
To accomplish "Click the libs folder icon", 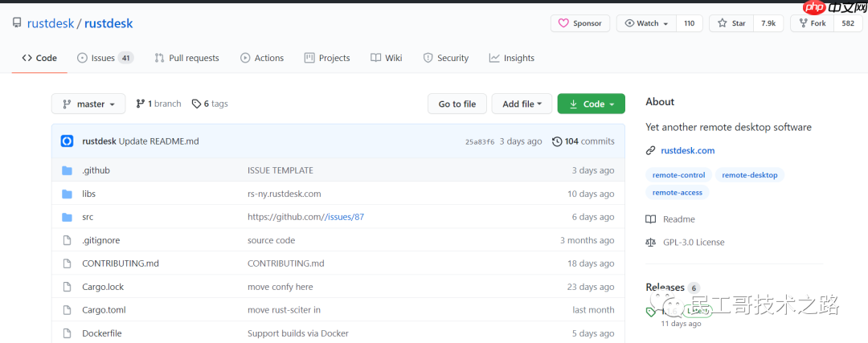I will pos(67,194).
